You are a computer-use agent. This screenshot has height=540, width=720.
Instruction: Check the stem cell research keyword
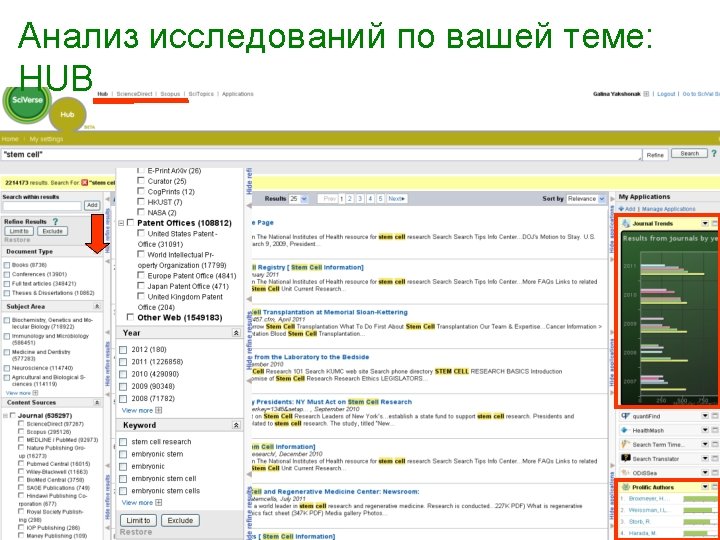pyautogui.click(x=123, y=442)
